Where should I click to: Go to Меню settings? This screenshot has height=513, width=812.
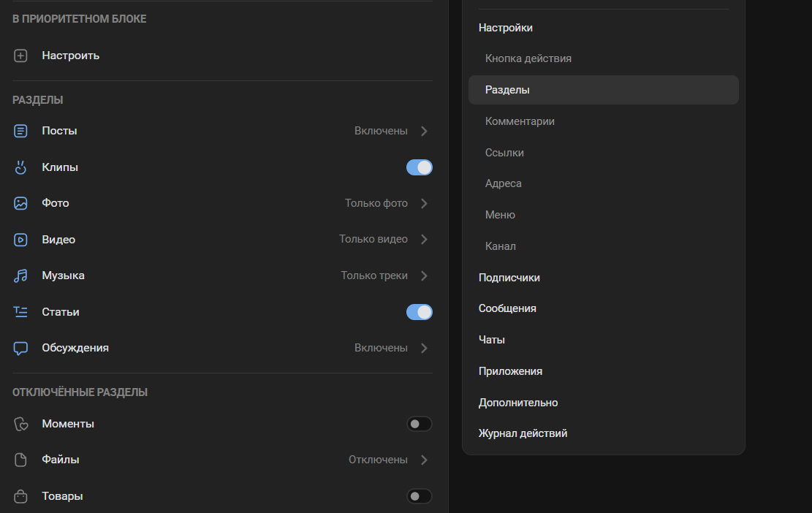pyautogui.click(x=500, y=215)
